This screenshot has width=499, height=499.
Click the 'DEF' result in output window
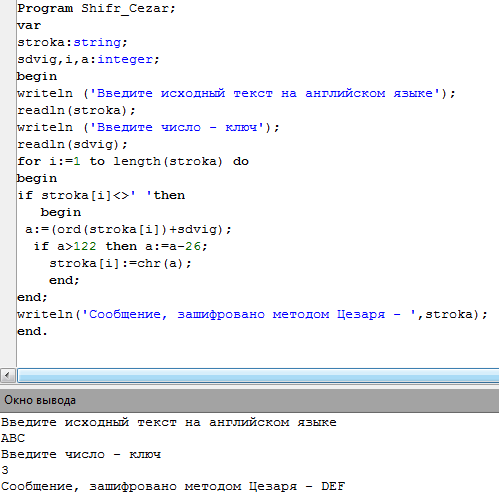(333, 486)
